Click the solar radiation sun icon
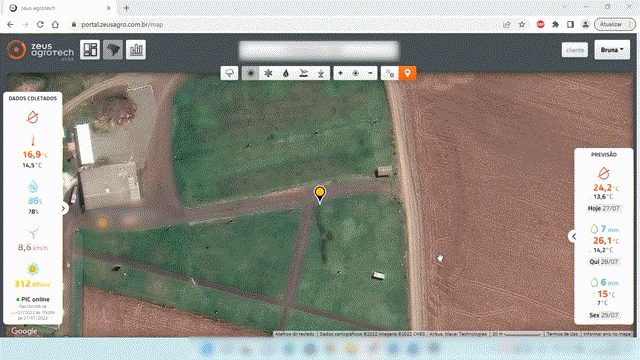 pyautogui.click(x=33, y=269)
